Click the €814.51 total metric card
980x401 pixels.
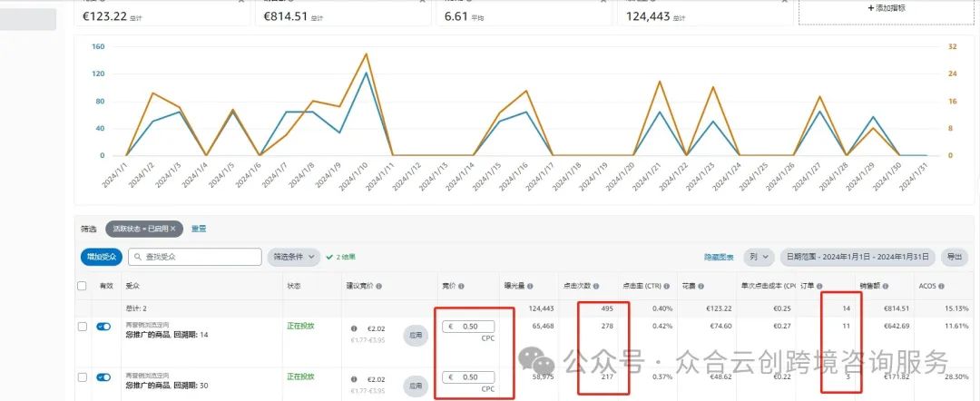tap(342, 13)
